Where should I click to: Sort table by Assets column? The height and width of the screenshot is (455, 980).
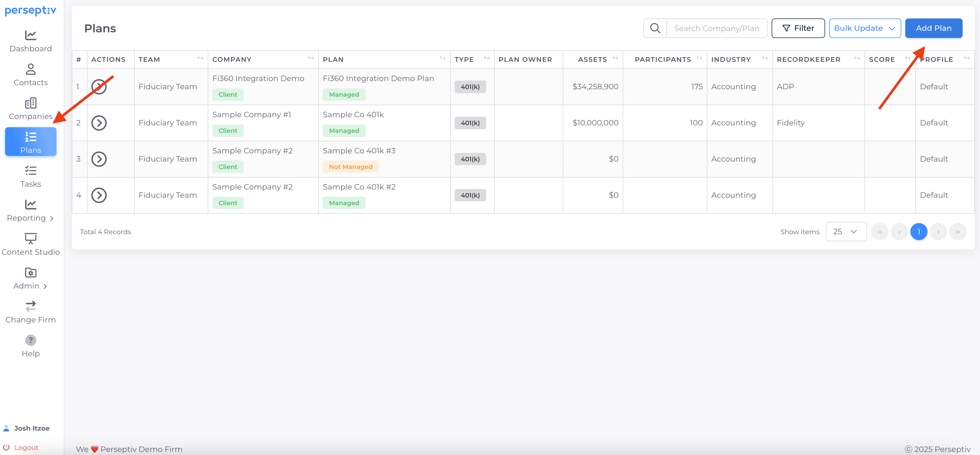615,58
